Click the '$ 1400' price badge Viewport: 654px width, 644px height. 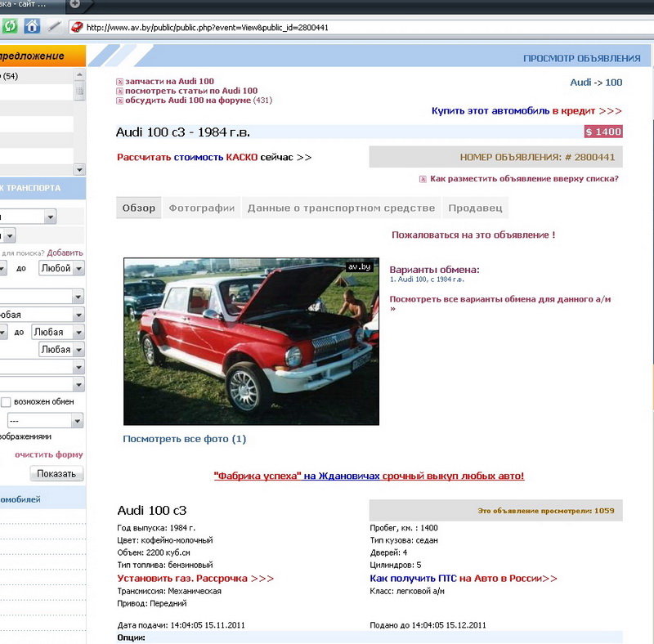point(603,132)
